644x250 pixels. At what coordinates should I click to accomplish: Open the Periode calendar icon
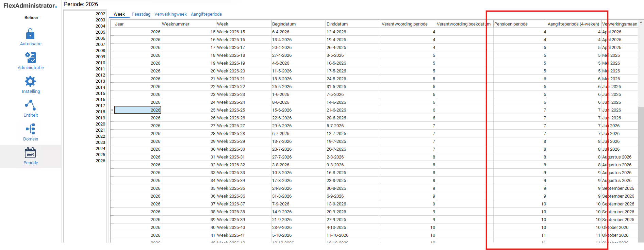pyautogui.click(x=30, y=153)
